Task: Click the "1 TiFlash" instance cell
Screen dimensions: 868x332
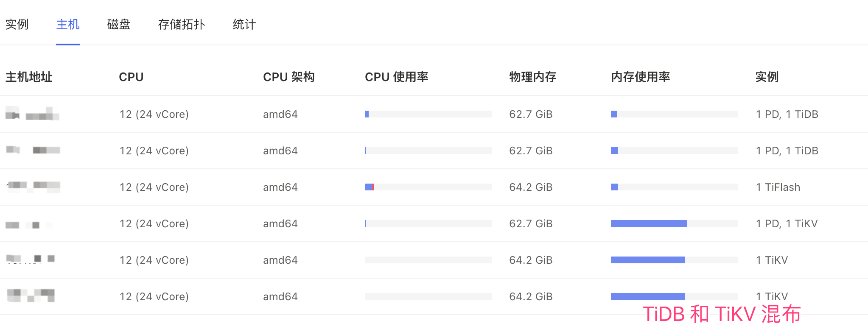Action: [778, 187]
